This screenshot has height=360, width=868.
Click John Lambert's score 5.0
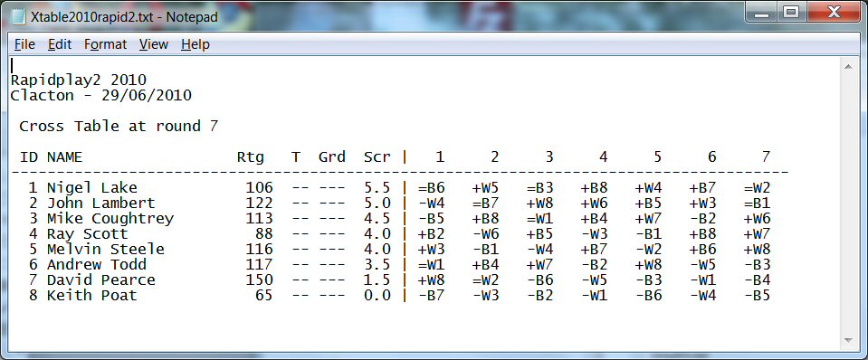(377, 203)
